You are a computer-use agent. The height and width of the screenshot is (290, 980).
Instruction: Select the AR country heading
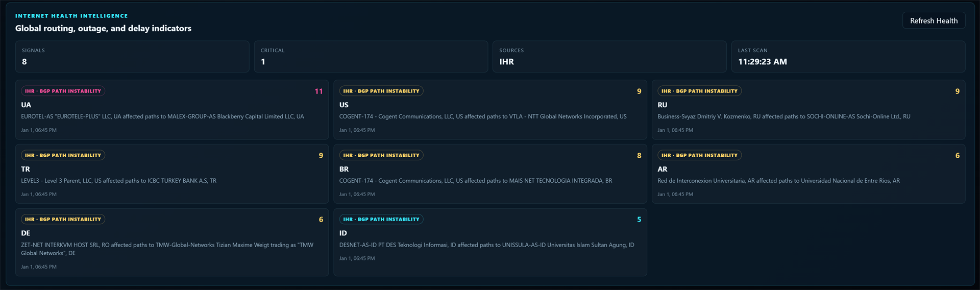(663, 169)
